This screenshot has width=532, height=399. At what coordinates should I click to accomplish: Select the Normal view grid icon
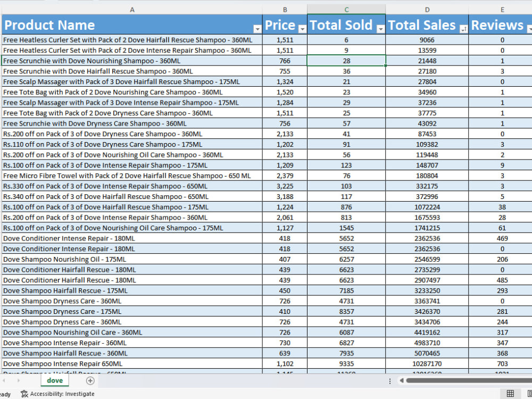[x=510, y=394]
